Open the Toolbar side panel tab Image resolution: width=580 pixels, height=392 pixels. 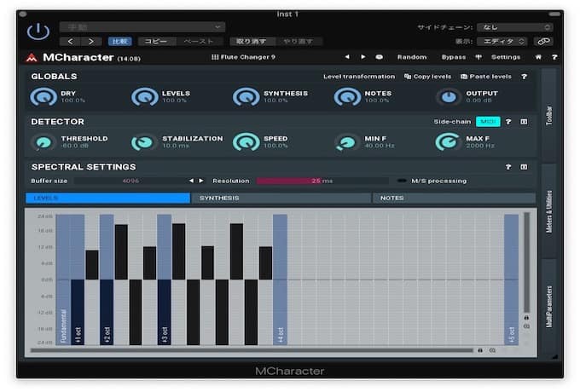[x=549, y=115]
